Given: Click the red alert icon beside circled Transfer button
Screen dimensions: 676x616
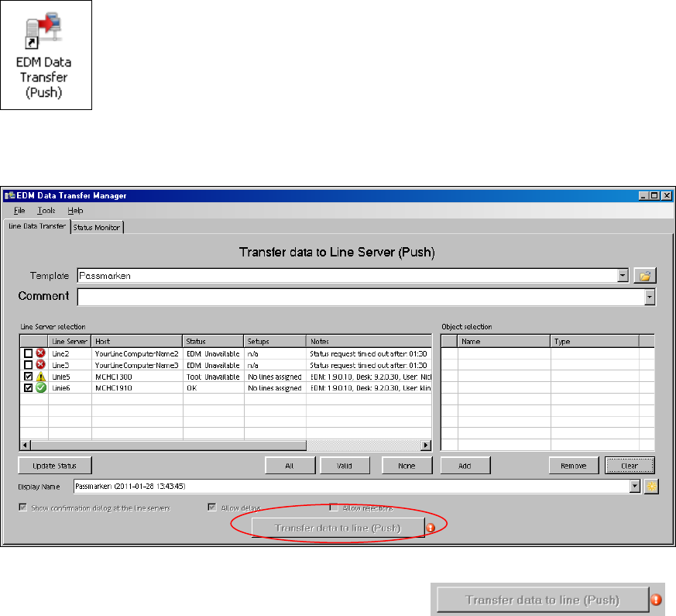Looking at the screenshot, I should 431,528.
